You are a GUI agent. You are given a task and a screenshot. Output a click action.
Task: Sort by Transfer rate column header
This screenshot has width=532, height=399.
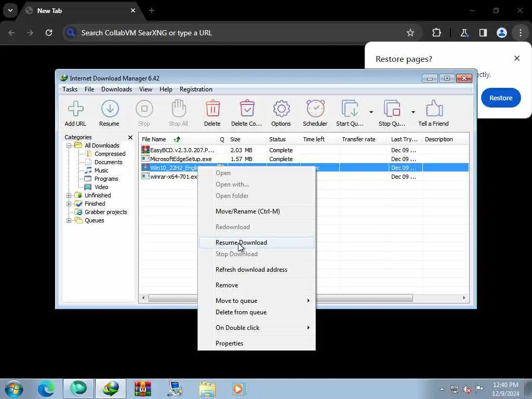click(364, 139)
